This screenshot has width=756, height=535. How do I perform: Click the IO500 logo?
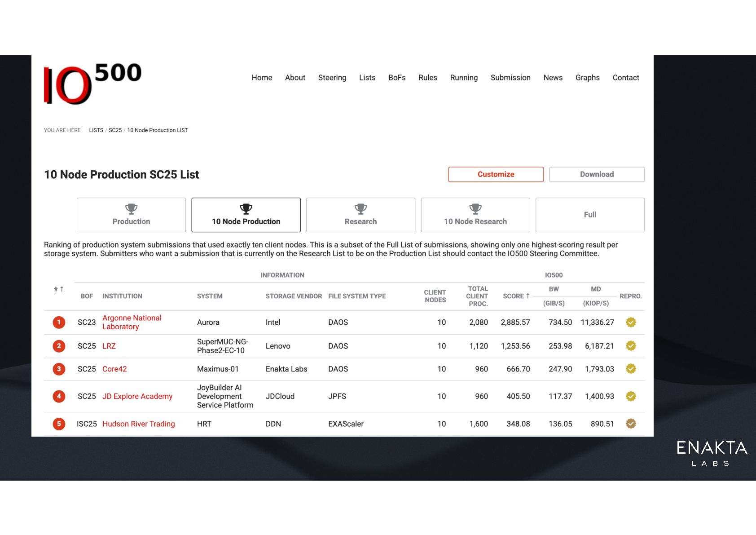coord(92,84)
